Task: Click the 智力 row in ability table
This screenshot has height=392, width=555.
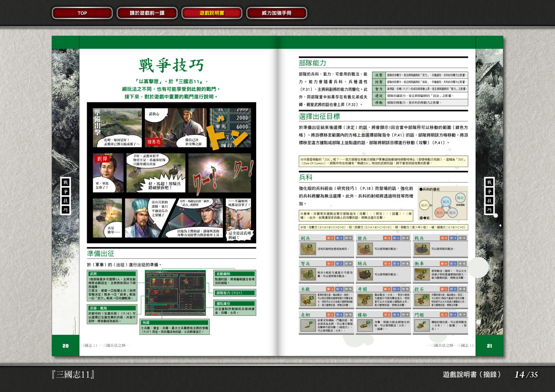Action: coord(420,89)
